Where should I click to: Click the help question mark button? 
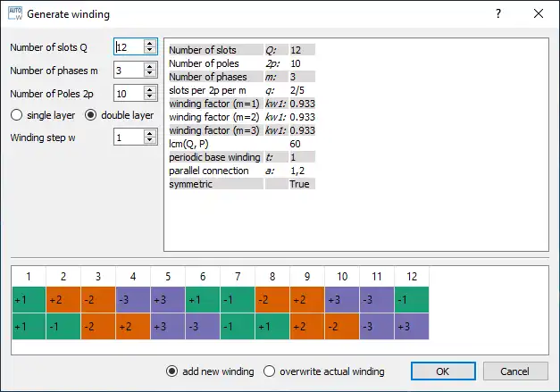click(x=498, y=13)
